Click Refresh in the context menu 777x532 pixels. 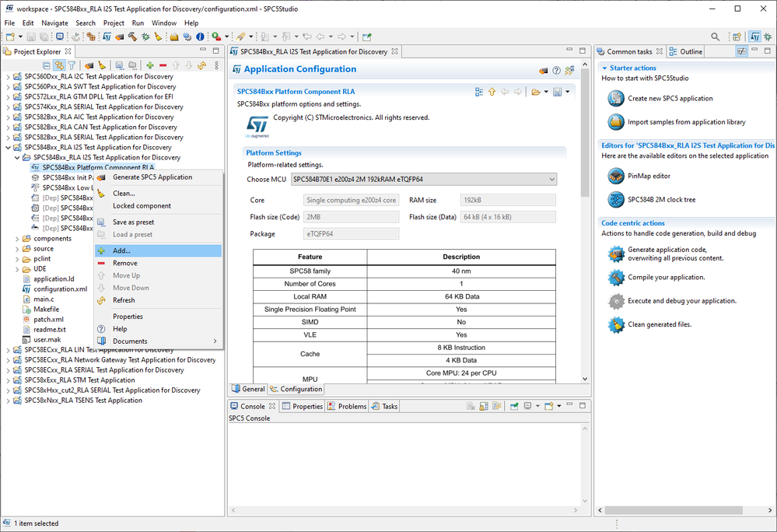point(158,300)
